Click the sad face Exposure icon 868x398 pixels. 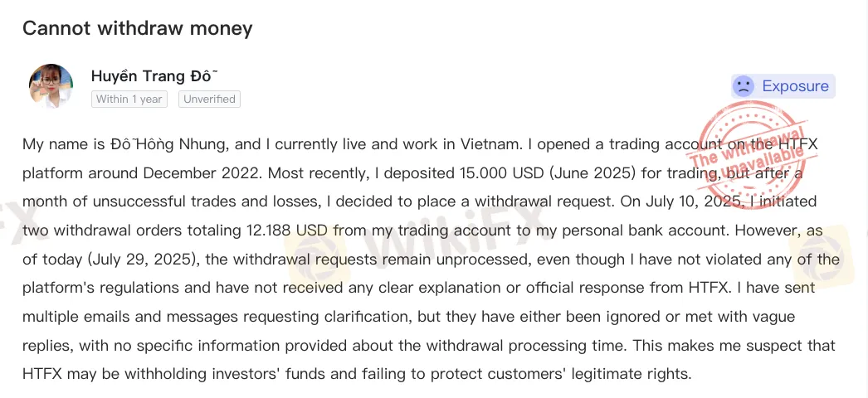coord(744,86)
